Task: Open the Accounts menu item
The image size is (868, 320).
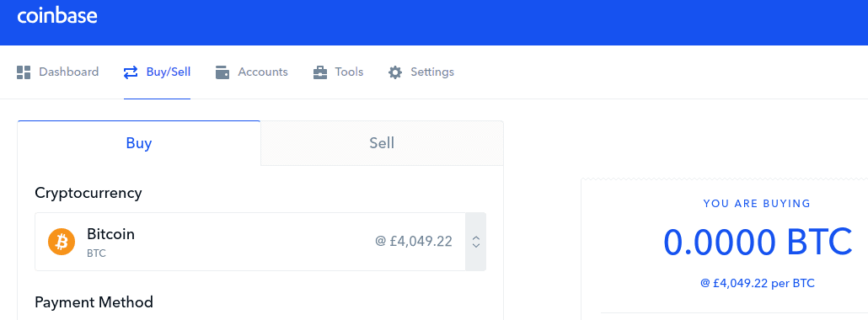Action: 251,72
